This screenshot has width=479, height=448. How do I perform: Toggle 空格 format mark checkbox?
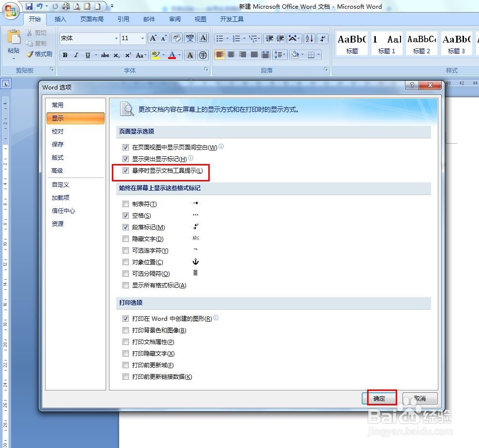coord(125,215)
